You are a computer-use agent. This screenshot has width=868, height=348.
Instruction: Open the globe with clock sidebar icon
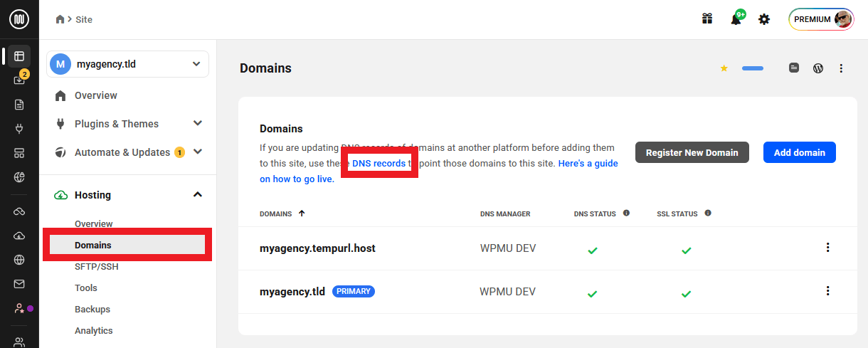coord(19,177)
